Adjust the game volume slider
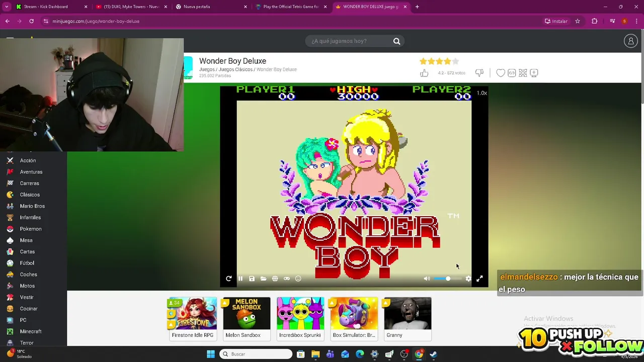 448,279
